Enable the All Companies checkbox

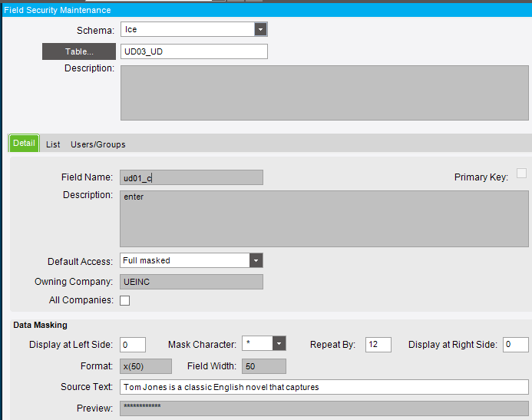pyautogui.click(x=125, y=300)
